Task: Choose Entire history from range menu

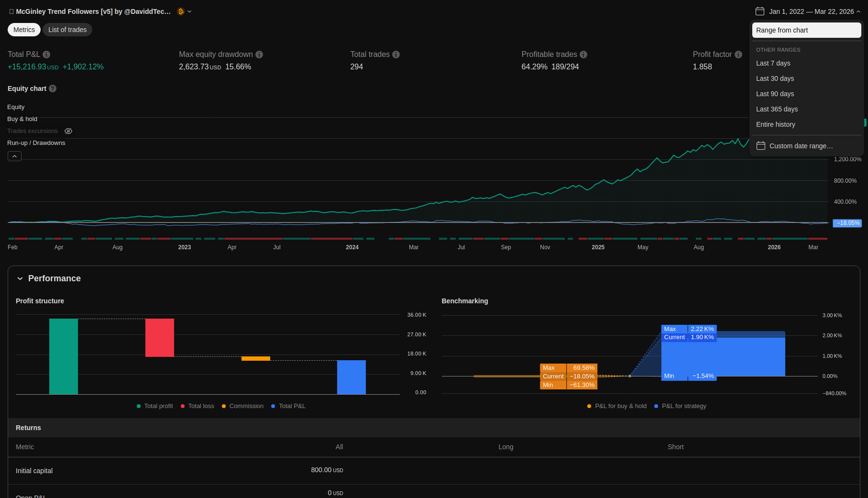Action: coord(775,124)
